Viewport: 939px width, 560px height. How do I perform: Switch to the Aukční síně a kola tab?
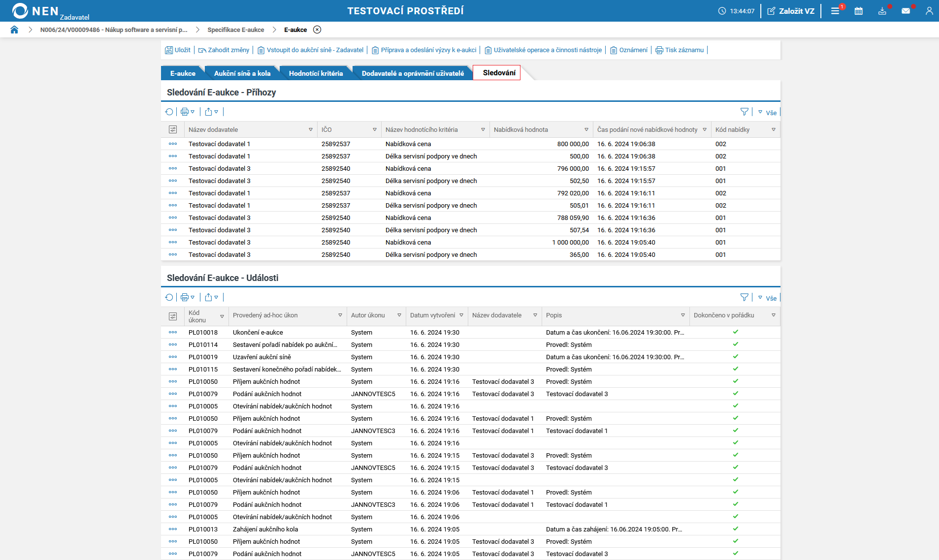tap(242, 73)
